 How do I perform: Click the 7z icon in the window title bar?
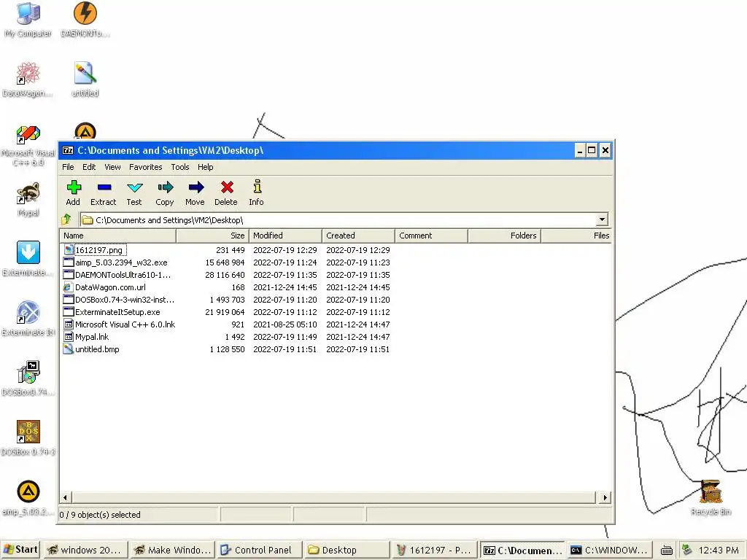[68, 150]
